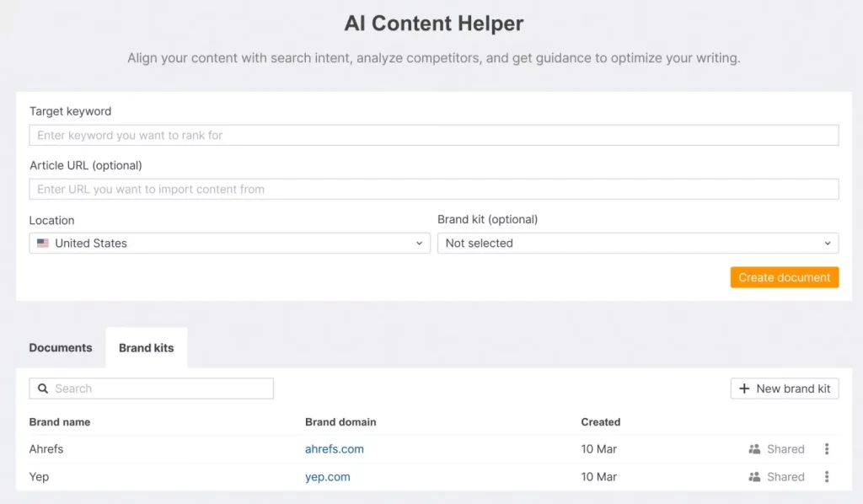Expand the Location dropdown
The height and width of the screenshot is (504, 863).
(x=229, y=244)
